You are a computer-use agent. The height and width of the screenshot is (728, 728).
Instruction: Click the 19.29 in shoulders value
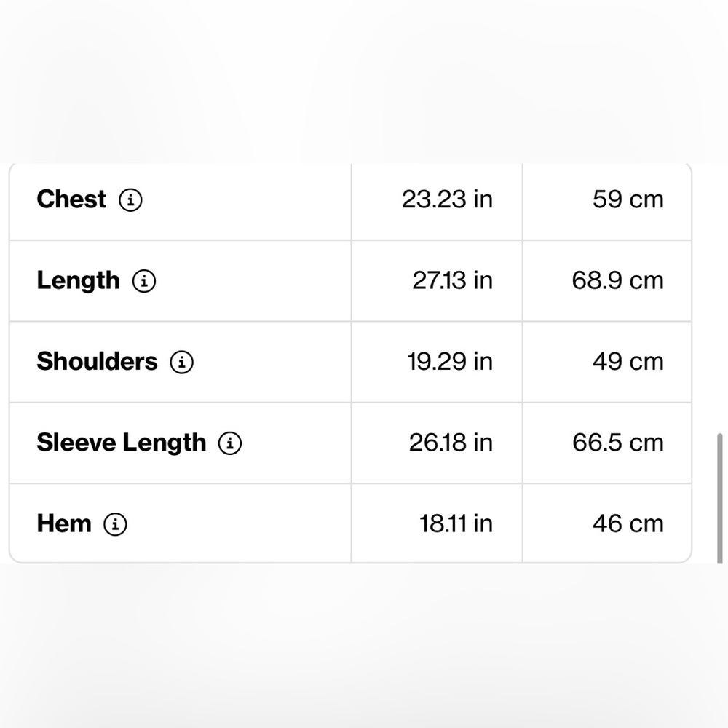point(450,362)
